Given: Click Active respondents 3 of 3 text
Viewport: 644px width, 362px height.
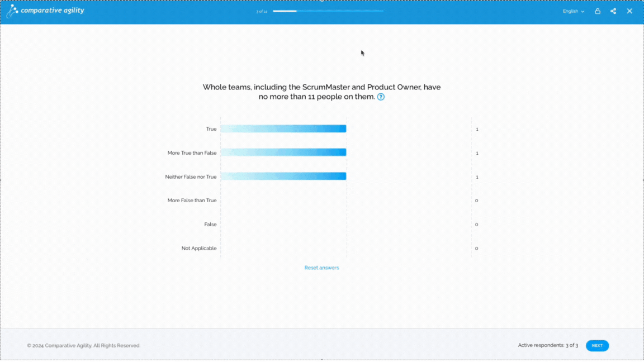Looking at the screenshot, I should 548,345.
